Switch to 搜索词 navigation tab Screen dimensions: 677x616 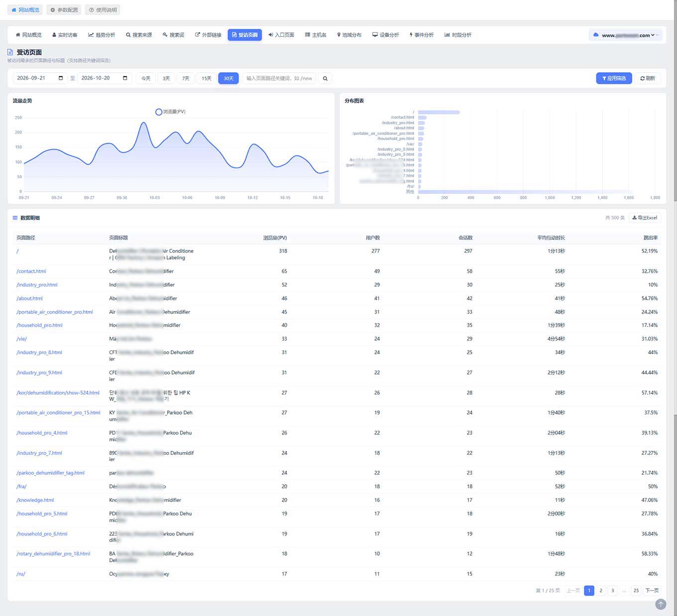[x=173, y=35]
